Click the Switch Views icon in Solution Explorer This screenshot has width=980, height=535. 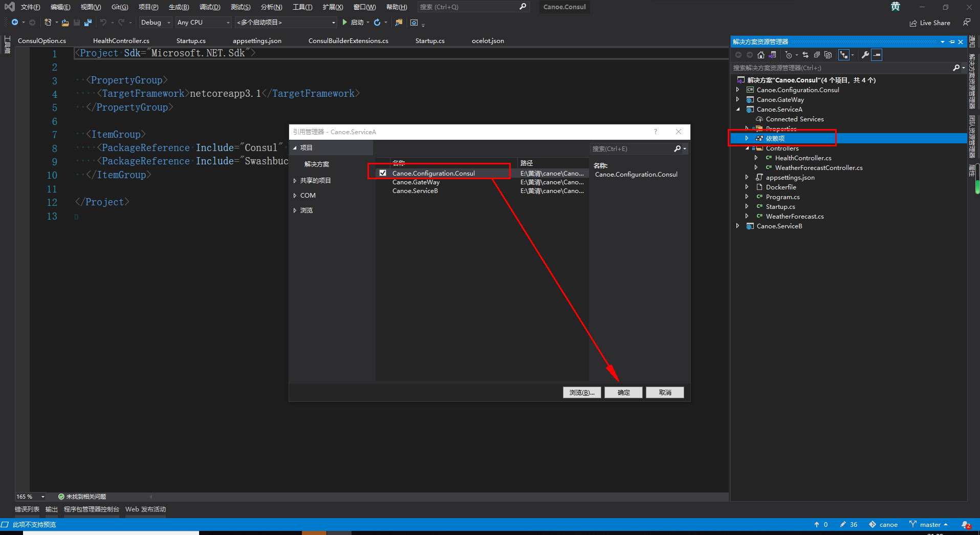[772, 55]
